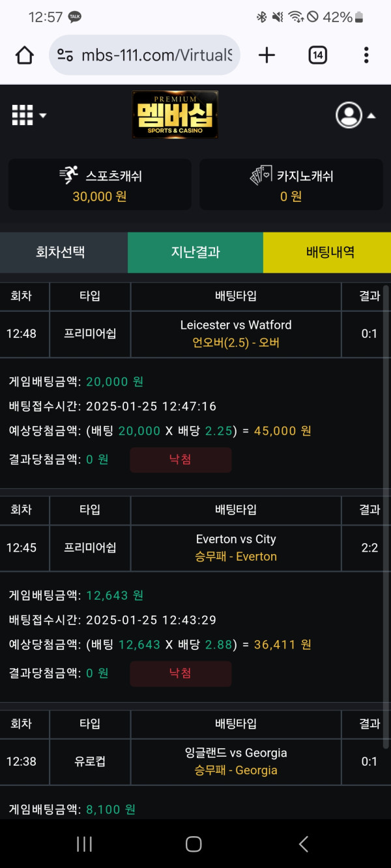This screenshot has height=868, width=391.
Task: Expand the arrow beside the grid menu
Action: [x=43, y=116]
